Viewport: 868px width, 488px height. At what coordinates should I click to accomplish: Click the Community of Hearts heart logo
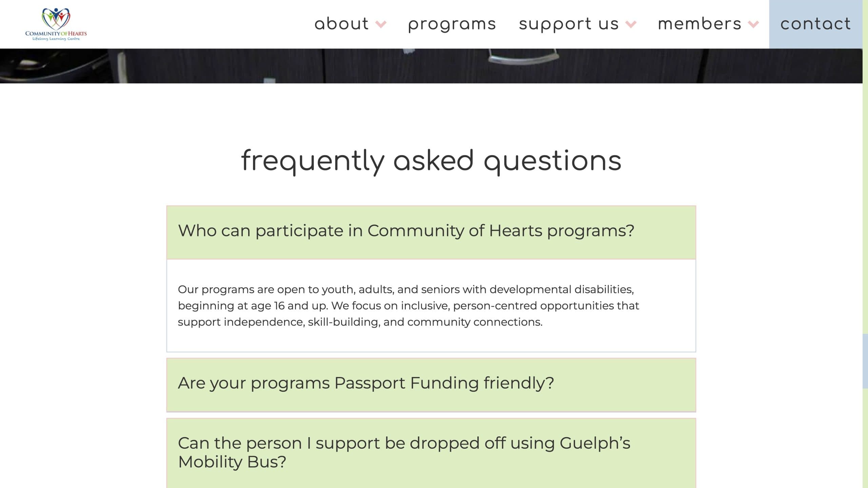(56, 18)
